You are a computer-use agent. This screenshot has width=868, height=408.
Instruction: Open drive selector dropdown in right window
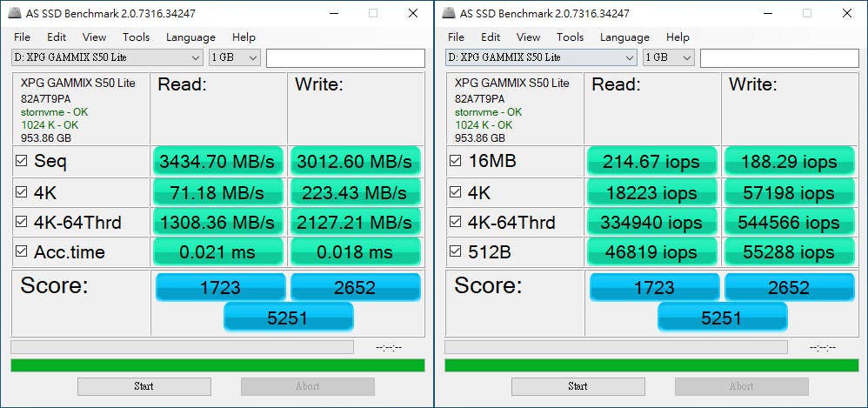[x=541, y=57]
